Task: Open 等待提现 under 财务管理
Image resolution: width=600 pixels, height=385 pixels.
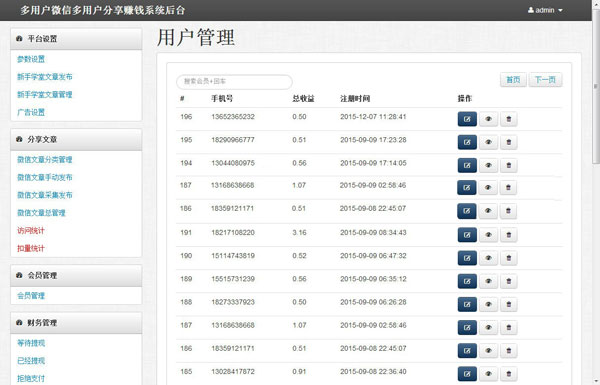Action: 31,343
